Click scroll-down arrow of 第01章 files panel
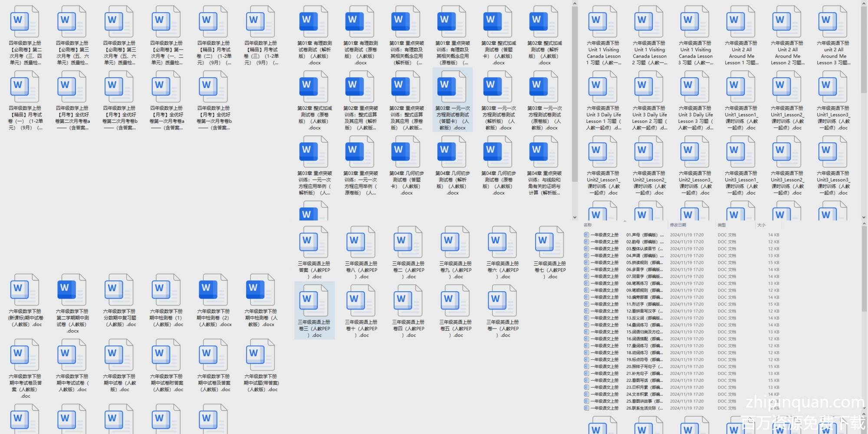868x434 pixels. [x=575, y=217]
